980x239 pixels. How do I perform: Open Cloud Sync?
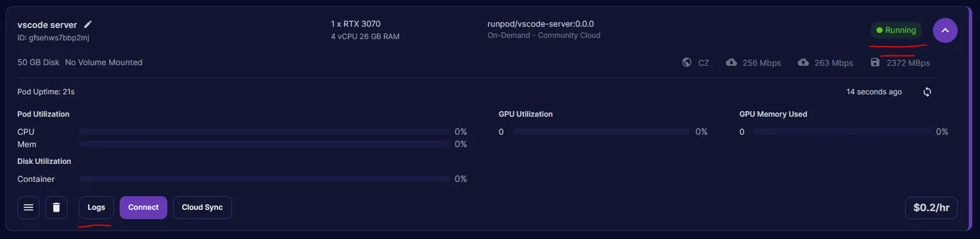point(202,207)
